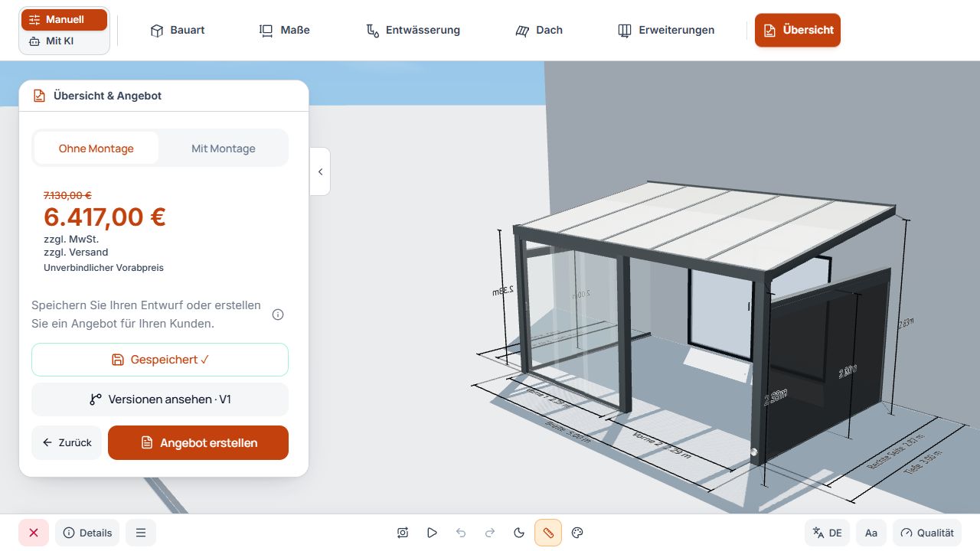
Task: Open the hamburger menu in bottom bar
Action: tap(141, 533)
